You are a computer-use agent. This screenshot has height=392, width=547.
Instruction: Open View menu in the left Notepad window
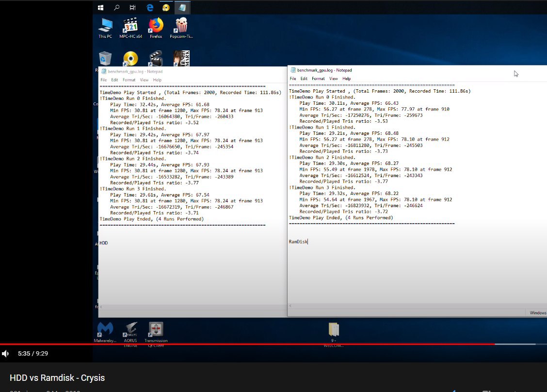(x=144, y=80)
